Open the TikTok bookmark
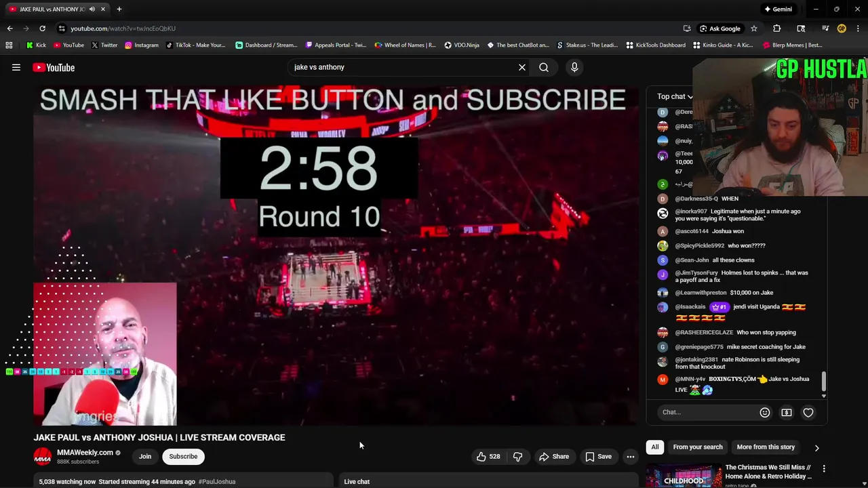This screenshot has height=488, width=868. 196,45
